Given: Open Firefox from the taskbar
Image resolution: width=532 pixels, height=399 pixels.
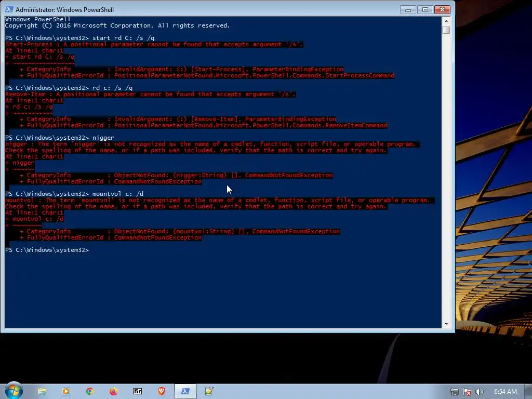Looking at the screenshot, I should pos(114,392).
